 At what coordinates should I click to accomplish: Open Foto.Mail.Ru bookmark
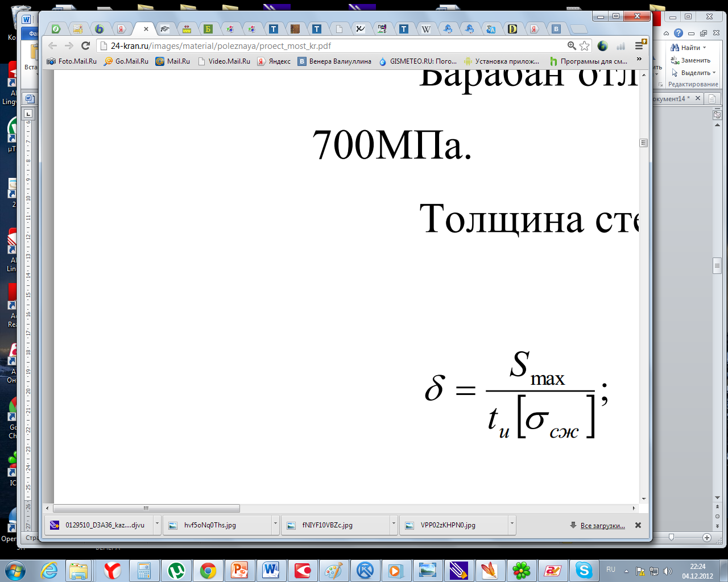(72, 61)
